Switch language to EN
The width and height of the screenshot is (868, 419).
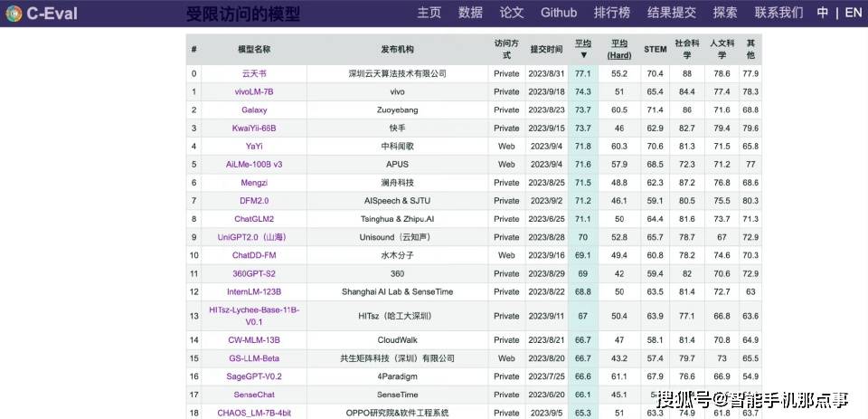coord(853,13)
